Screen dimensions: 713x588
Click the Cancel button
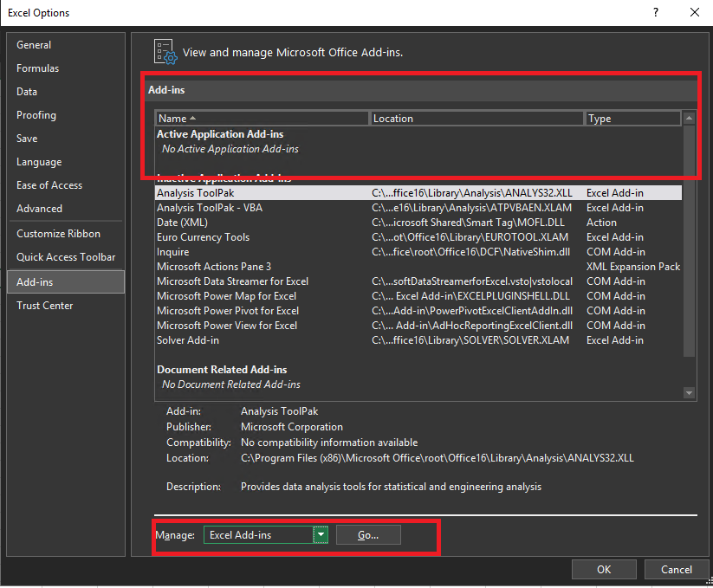tap(676, 569)
